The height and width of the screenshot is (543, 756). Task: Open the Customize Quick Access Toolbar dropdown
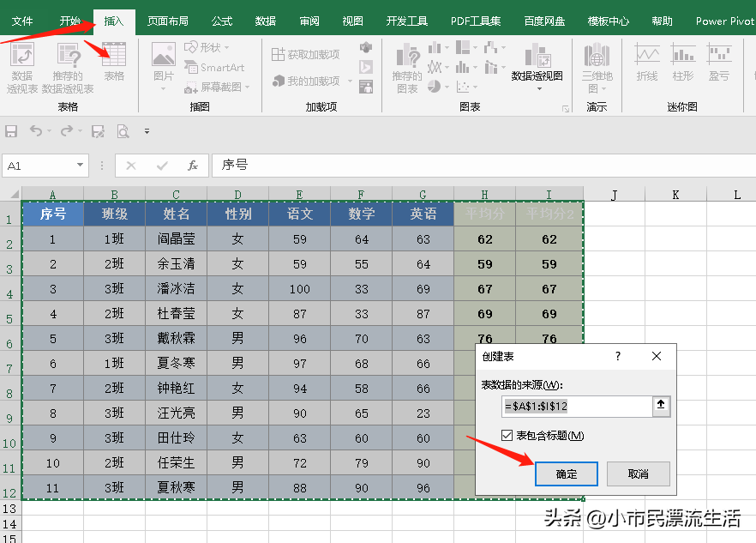[147, 131]
